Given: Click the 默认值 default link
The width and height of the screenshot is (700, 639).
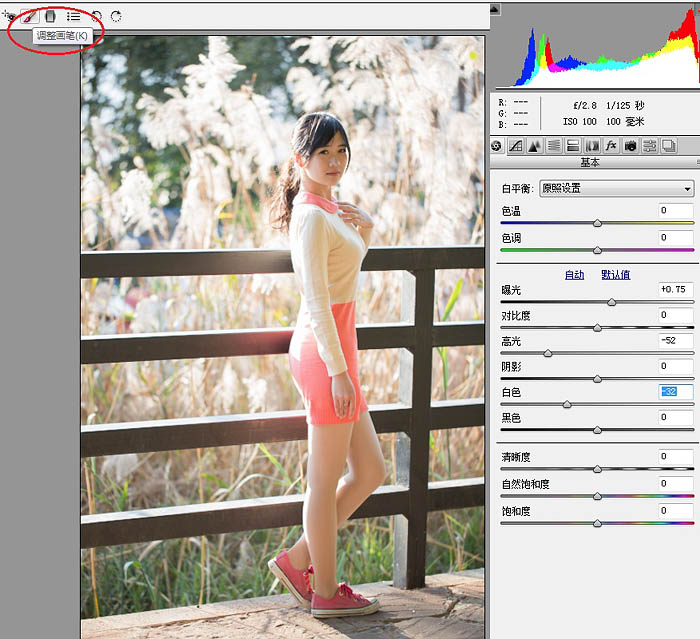Looking at the screenshot, I should [x=615, y=275].
